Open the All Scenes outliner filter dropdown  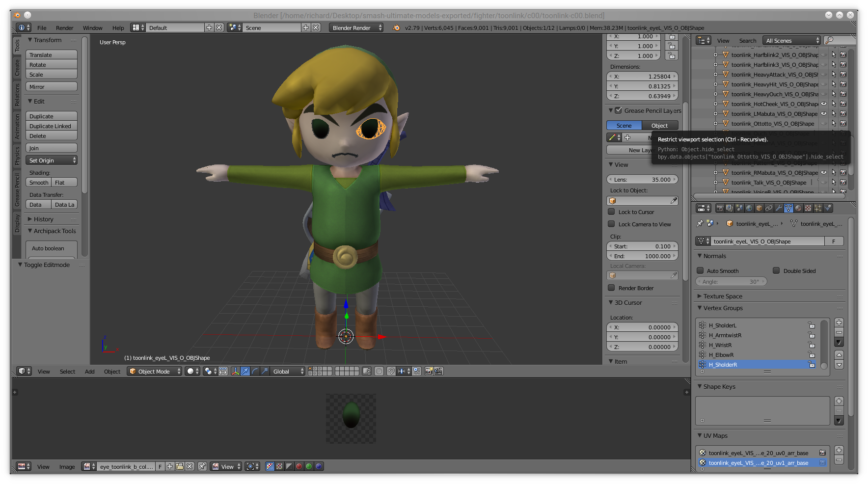pyautogui.click(x=791, y=40)
